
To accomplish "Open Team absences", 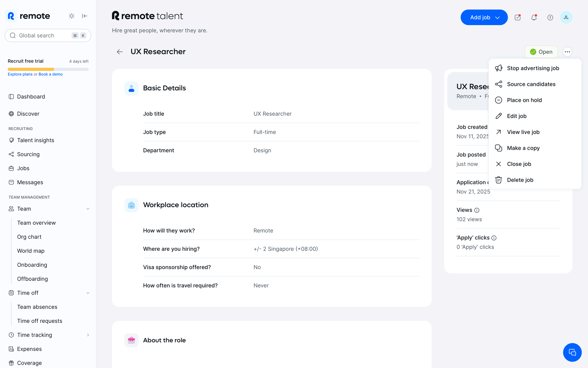I will coord(37,307).
